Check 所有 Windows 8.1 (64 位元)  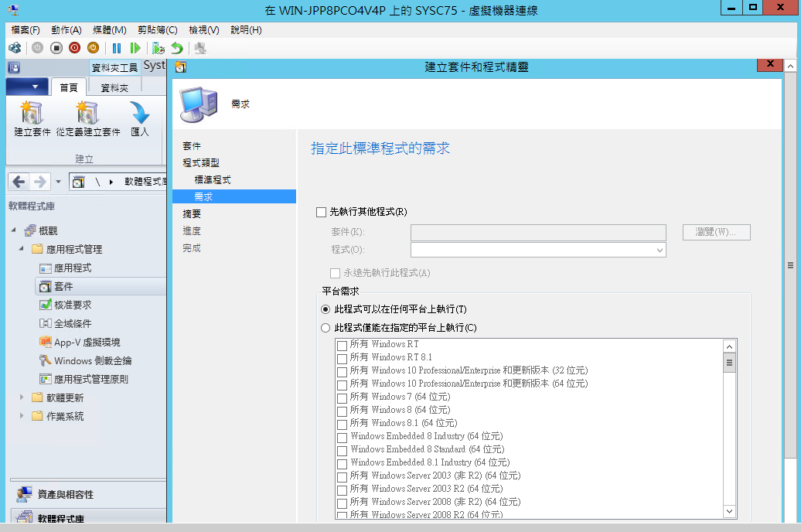coord(342,424)
